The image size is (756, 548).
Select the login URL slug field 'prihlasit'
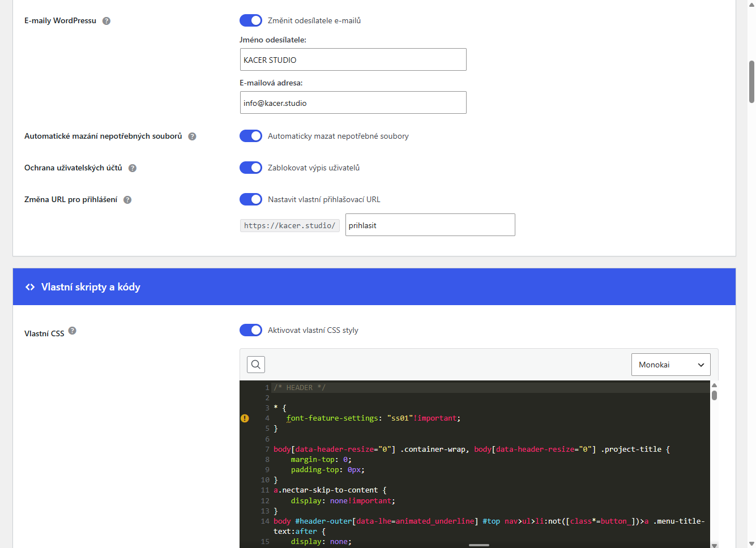click(430, 225)
